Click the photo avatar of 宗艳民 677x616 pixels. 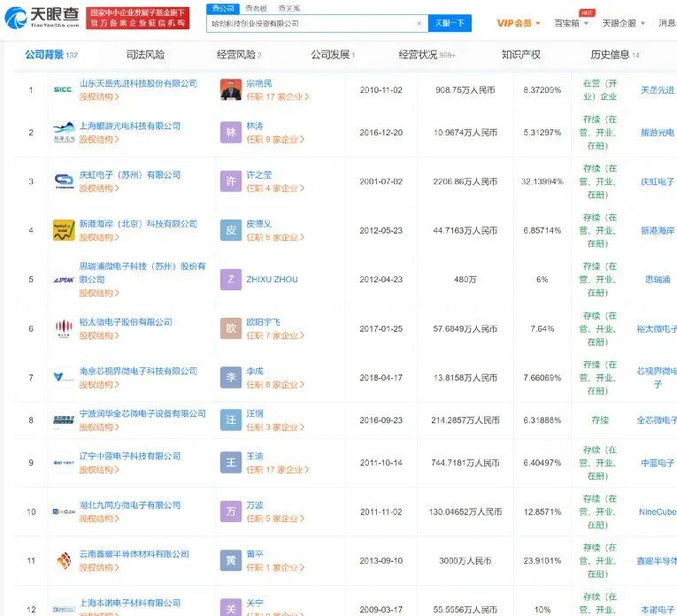tap(231, 89)
